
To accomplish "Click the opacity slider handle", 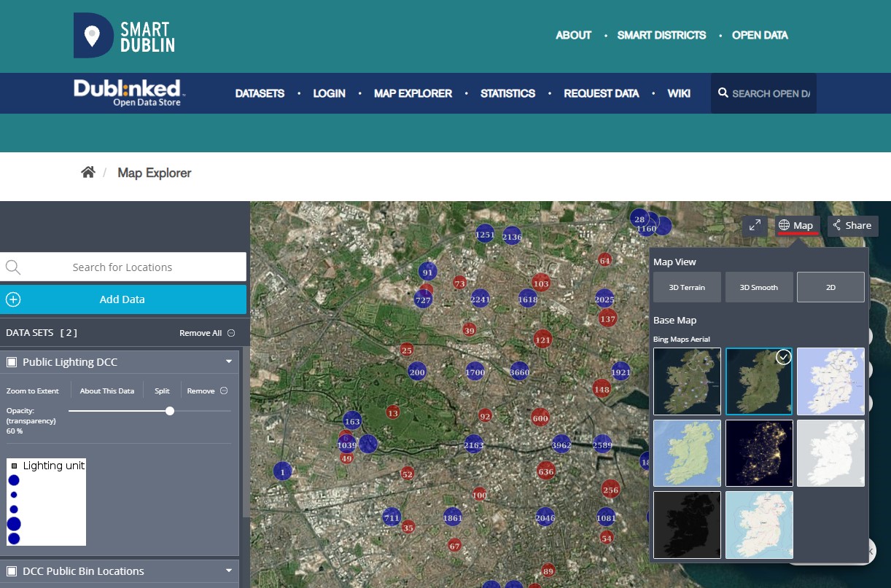I will (x=170, y=411).
